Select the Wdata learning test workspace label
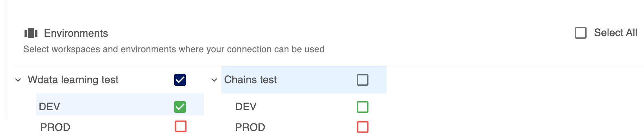The height and width of the screenshot is (136, 644). tap(73, 80)
